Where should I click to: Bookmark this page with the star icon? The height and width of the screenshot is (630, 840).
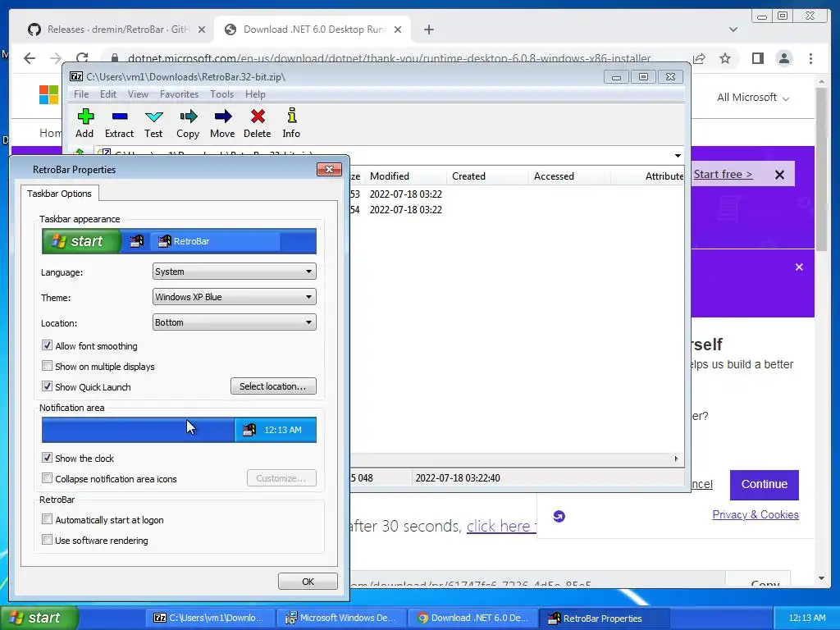tap(725, 58)
